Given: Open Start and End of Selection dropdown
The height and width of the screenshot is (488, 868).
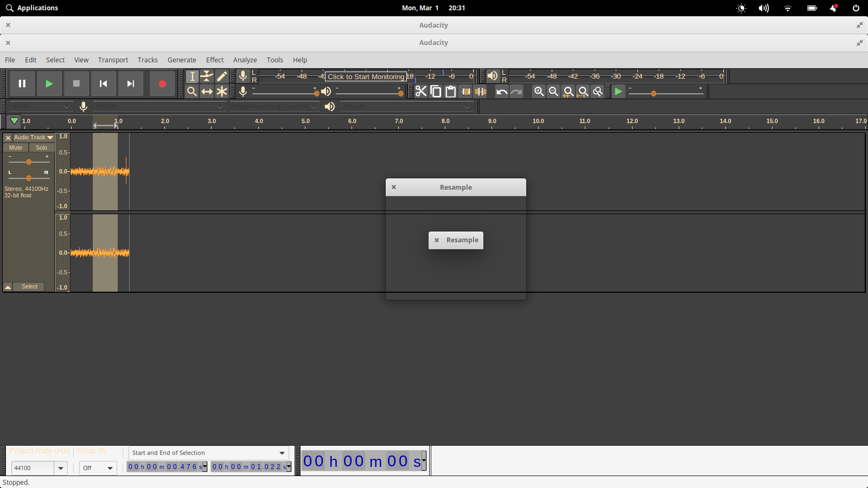Looking at the screenshot, I should pyautogui.click(x=208, y=453).
